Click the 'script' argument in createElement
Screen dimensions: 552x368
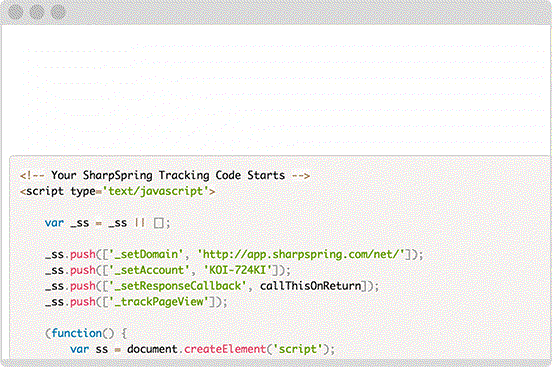pyautogui.click(x=298, y=349)
